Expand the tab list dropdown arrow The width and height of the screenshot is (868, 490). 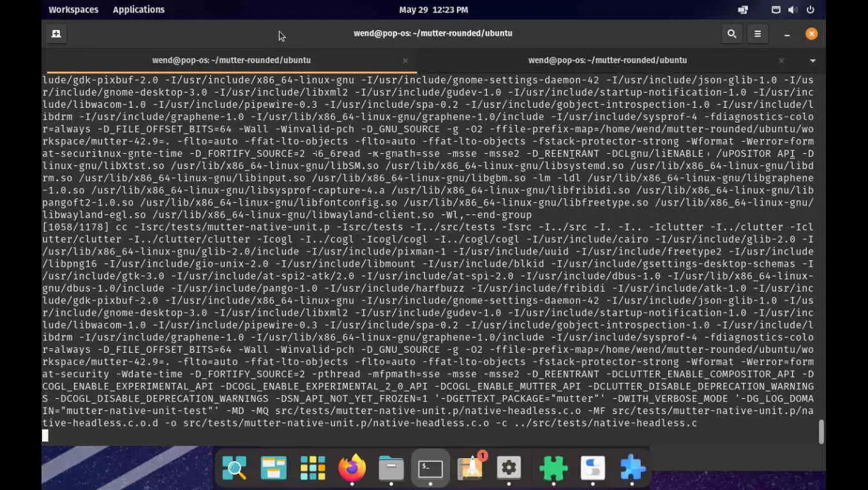click(x=812, y=61)
